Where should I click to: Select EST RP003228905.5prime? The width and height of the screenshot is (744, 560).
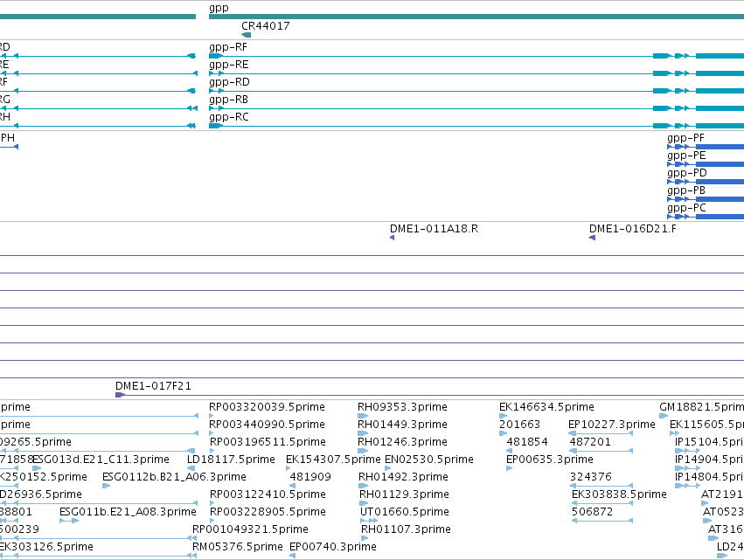tap(268, 512)
